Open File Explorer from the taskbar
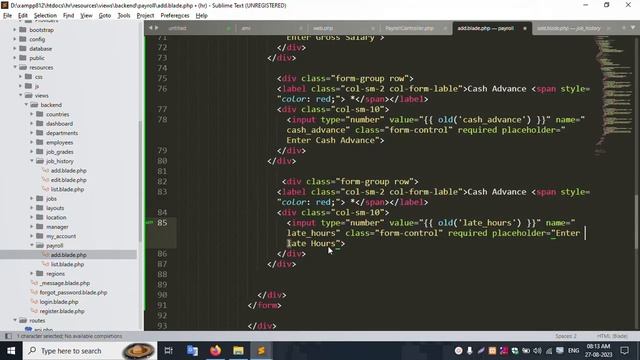 (238, 351)
